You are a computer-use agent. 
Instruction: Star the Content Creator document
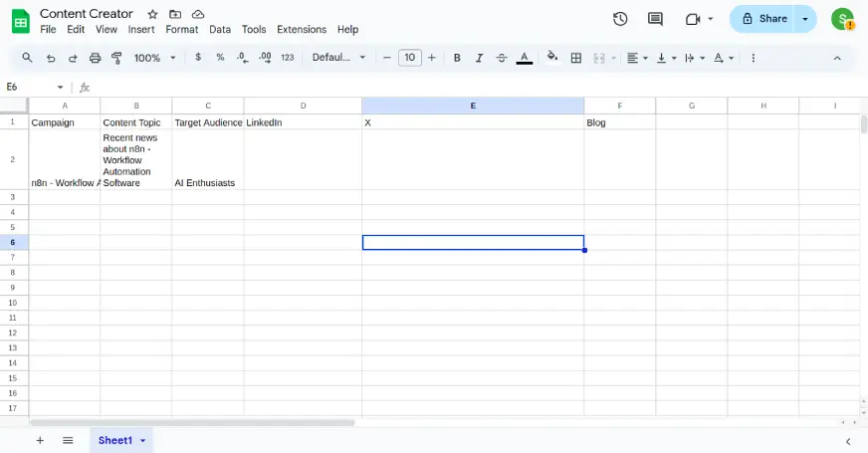152,14
